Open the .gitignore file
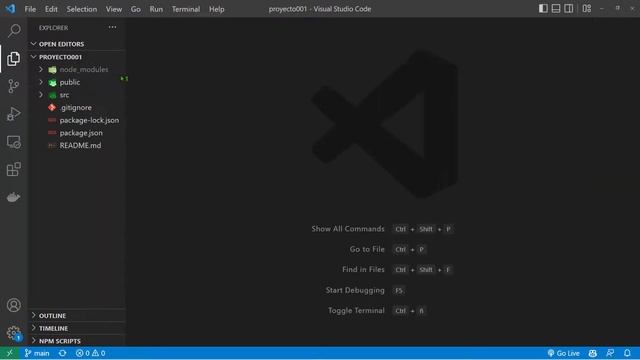This screenshot has width=640, height=360. (76, 107)
